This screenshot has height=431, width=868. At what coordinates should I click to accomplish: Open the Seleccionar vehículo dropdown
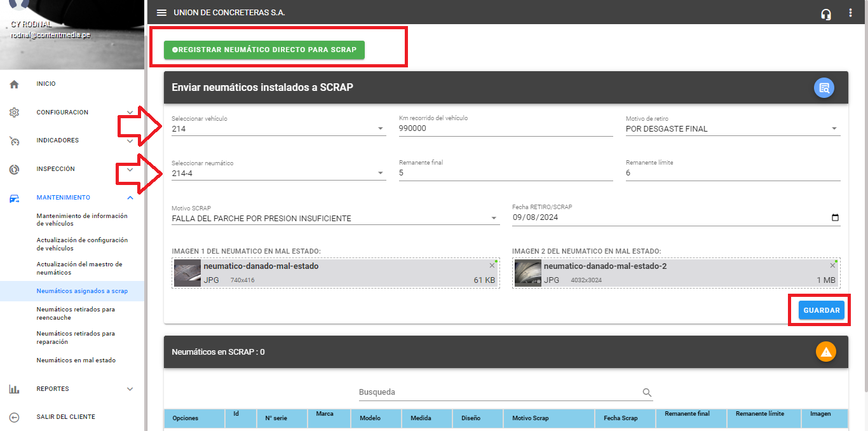pos(380,128)
